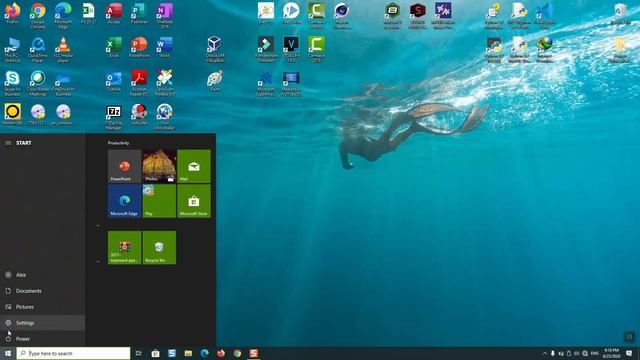Launch Google Chrome from the desktop
The image size is (640, 360).
[x=38, y=16]
